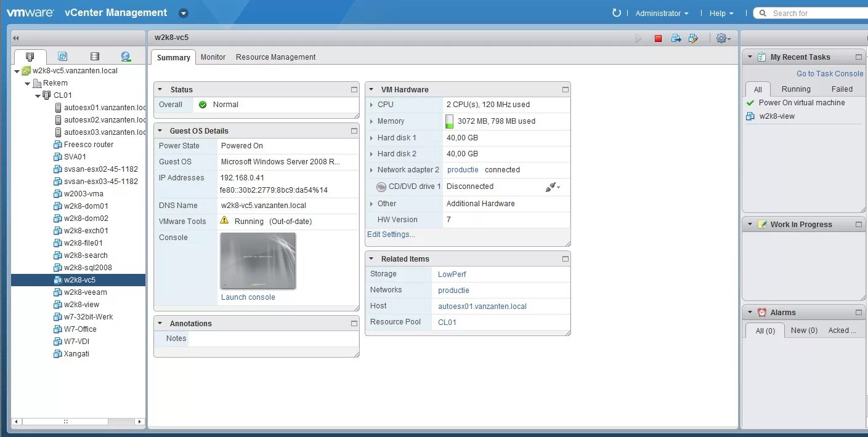Expand the CPU row in VM Hardware
Image resolution: width=868 pixels, height=437 pixels.
point(371,104)
